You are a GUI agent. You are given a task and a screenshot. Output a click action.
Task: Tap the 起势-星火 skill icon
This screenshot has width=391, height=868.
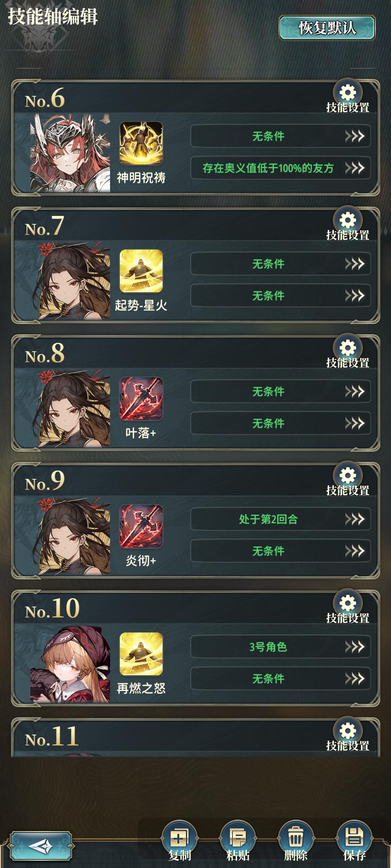[141, 271]
